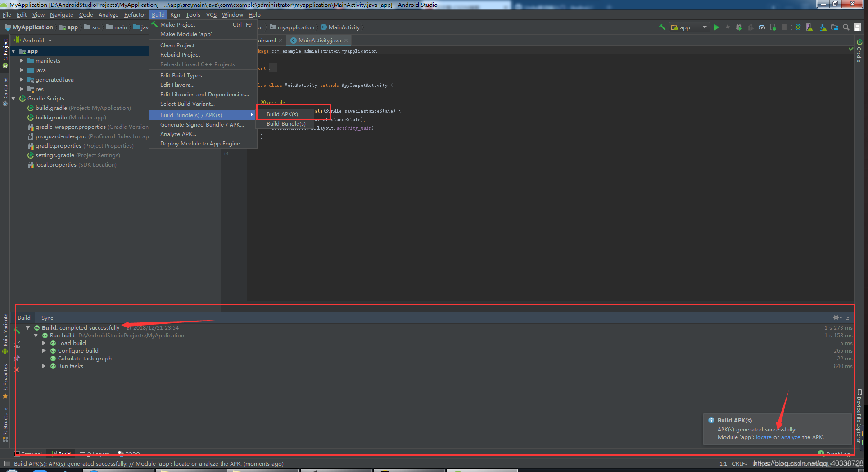The width and height of the screenshot is (868, 472).
Task: Open the Event Log button
Action: tap(834, 453)
